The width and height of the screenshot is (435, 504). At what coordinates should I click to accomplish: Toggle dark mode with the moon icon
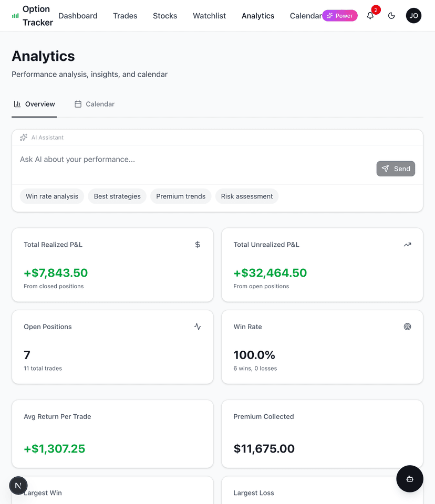[391, 16]
